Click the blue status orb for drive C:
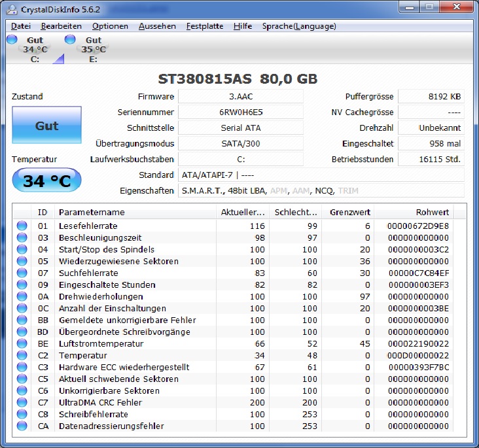Screen dimensions: 479x448 pyautogui.click(x=12, y=39)
